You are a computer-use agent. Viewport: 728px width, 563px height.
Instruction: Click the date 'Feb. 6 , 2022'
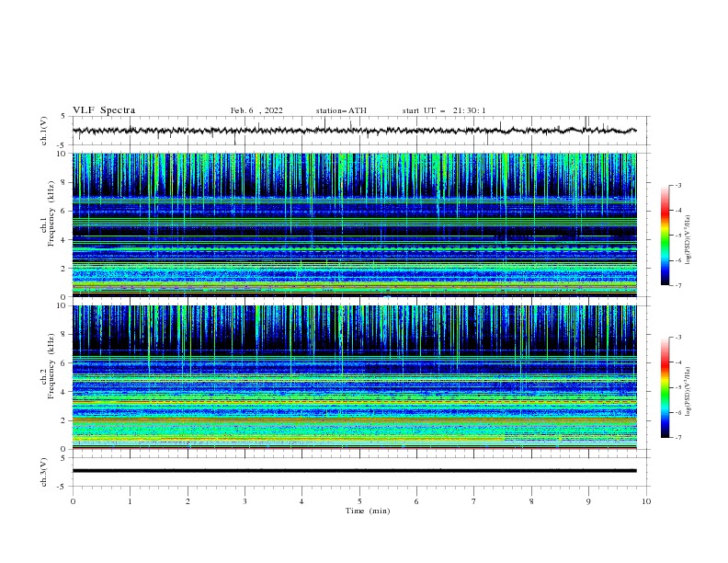[256, 110]
